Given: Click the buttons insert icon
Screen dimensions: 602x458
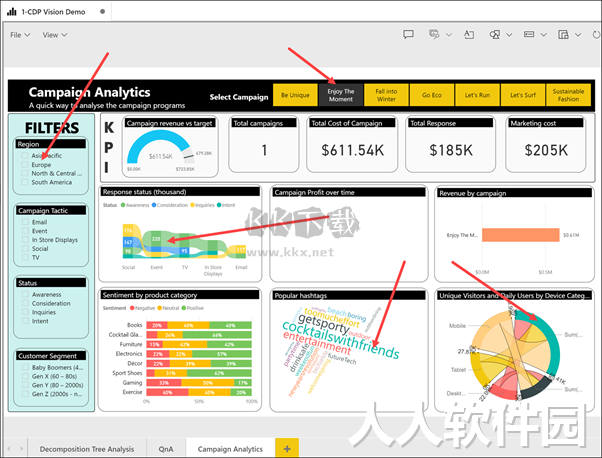Looking at the screenshot, I should (529, 35).
